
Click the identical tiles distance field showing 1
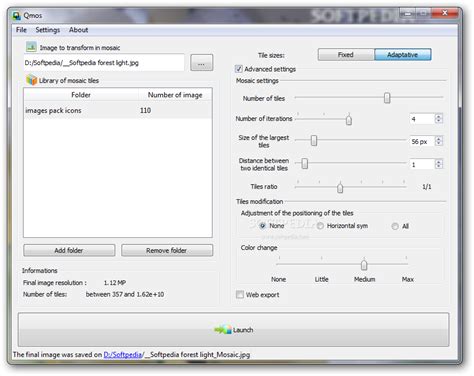click(422, 165)
